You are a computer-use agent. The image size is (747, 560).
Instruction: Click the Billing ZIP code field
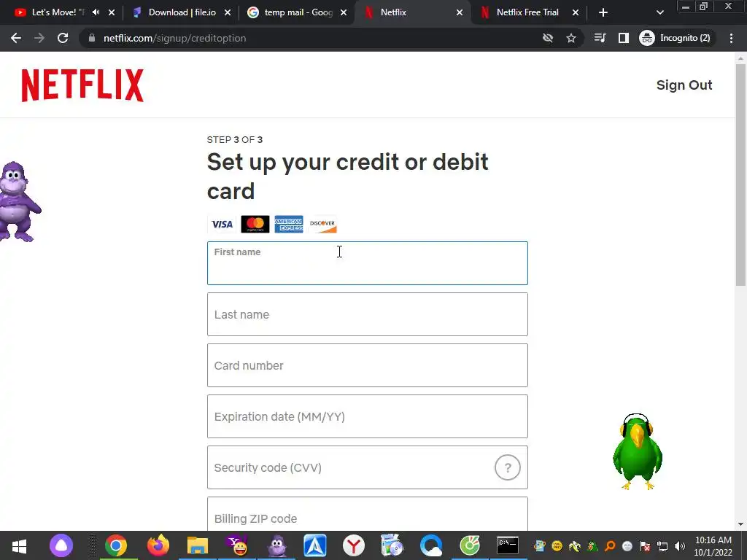368,514
